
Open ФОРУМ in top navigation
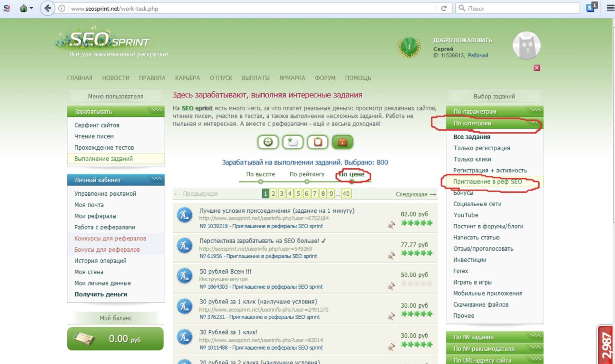tap(325, 78)
